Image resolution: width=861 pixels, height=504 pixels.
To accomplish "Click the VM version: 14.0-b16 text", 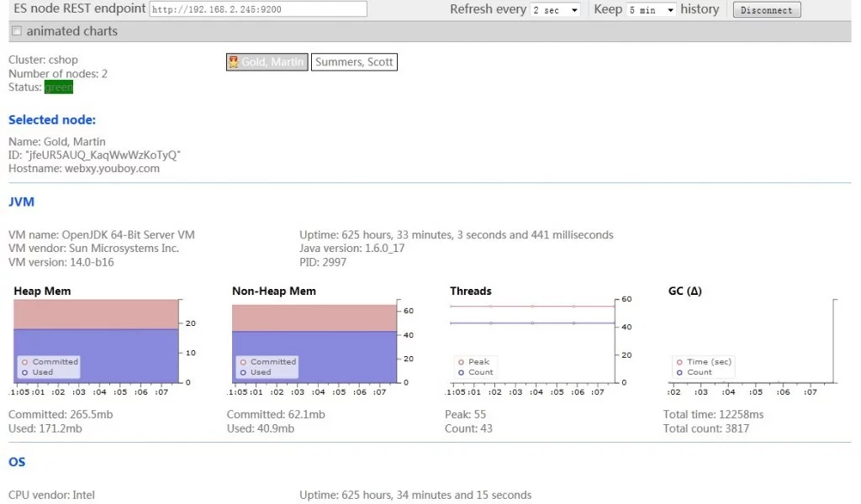I will click(61, 262).
